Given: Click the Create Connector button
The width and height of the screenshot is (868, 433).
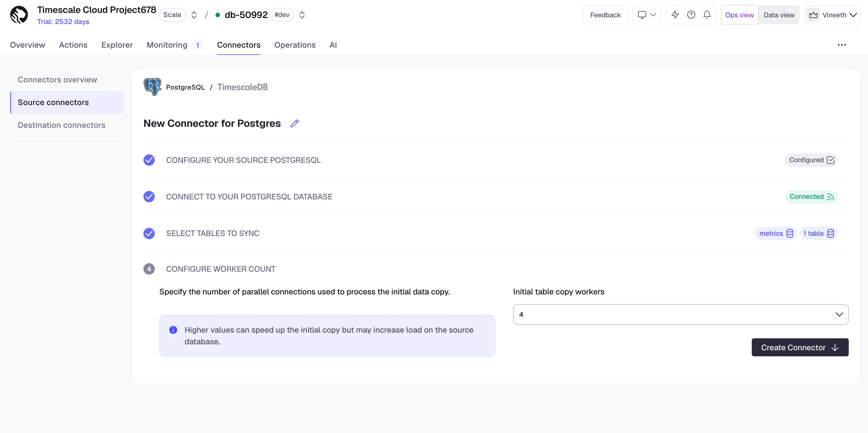Looking at the screenshot, I should click(x=800, y=347).
